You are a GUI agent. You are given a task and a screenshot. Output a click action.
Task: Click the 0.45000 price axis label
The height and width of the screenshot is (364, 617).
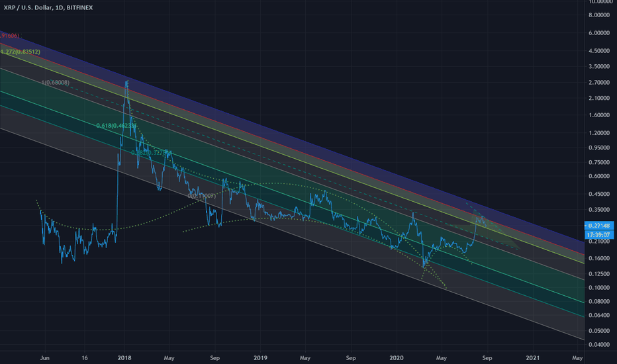[599, 194]
